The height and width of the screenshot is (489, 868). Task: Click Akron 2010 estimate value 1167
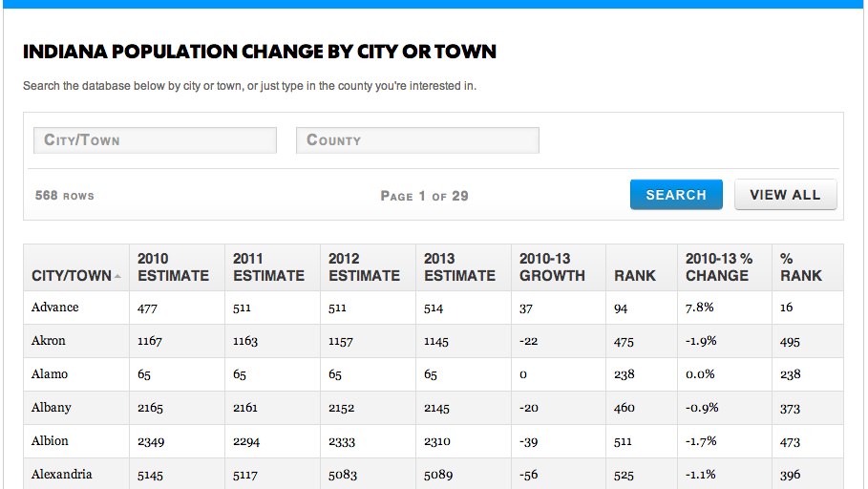tap(150, 342)
